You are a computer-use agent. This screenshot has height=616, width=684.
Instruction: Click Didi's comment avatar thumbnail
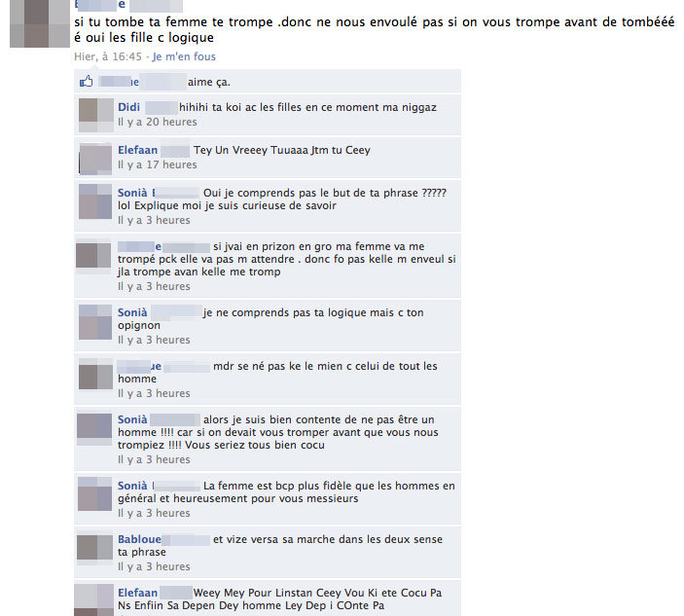coord(96,115)
